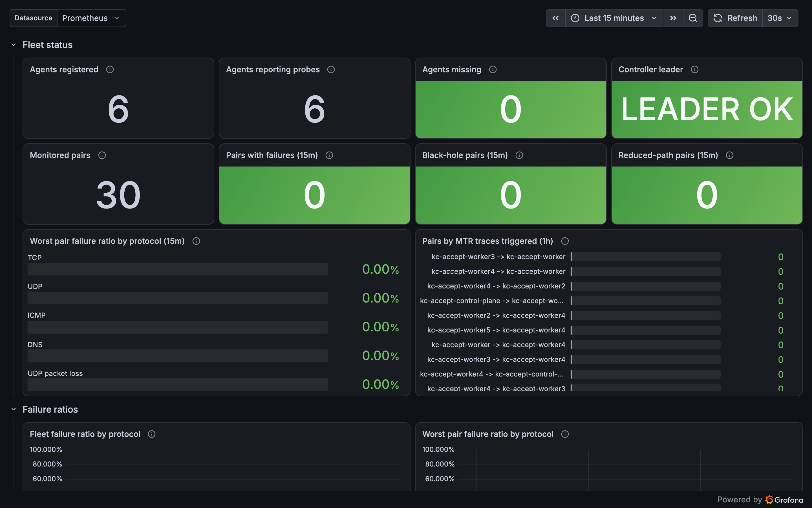This screenshot has width=812, height=508.
Task: Click the ICMP 0.00% value
Action: click(381, 327)
